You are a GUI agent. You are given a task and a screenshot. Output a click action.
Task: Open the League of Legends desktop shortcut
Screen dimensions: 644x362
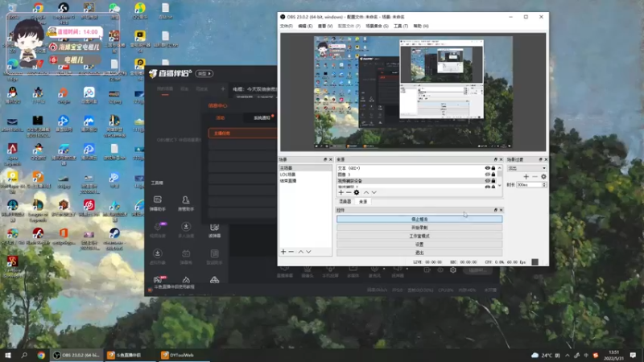coord(38,210)
